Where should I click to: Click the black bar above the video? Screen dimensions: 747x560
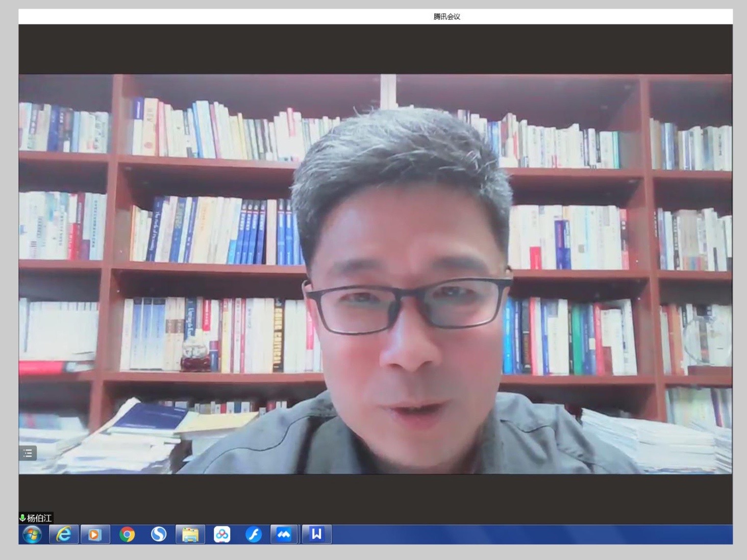point(376,49)
